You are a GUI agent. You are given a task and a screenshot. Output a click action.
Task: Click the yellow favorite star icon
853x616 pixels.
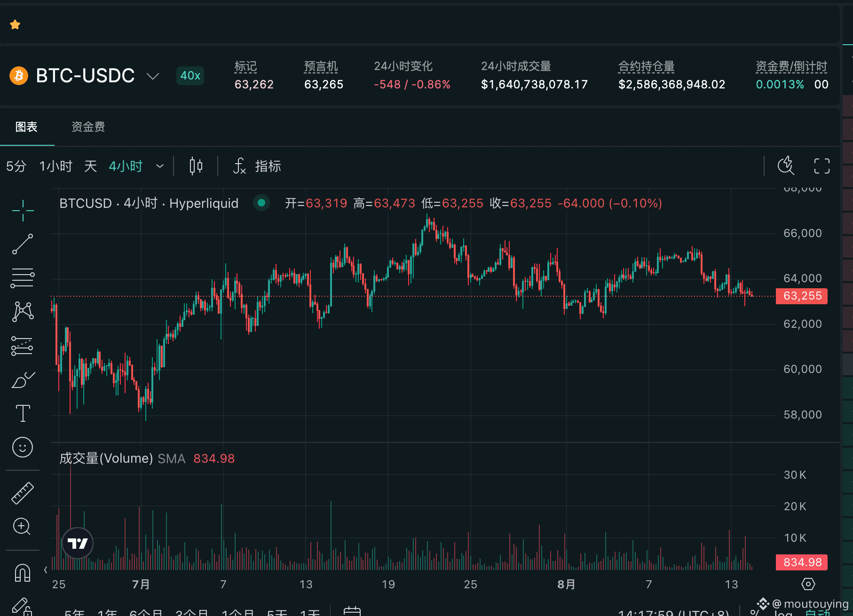point(15,24)
